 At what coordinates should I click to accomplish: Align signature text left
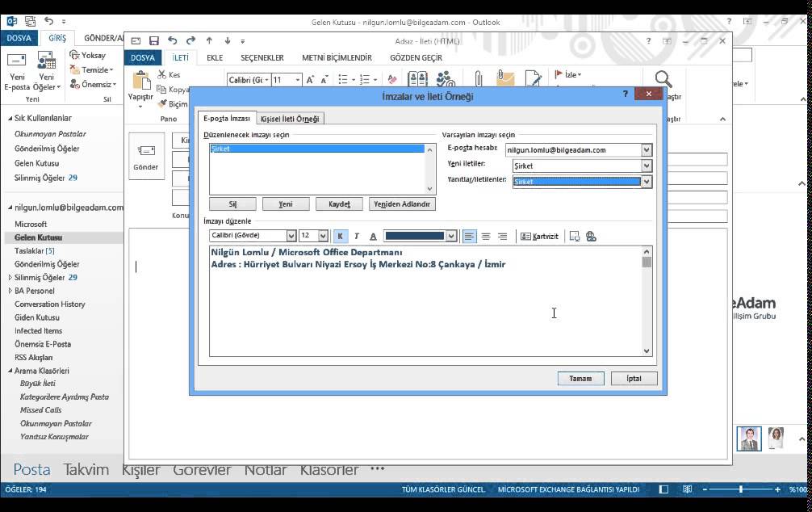coord(469,237)
